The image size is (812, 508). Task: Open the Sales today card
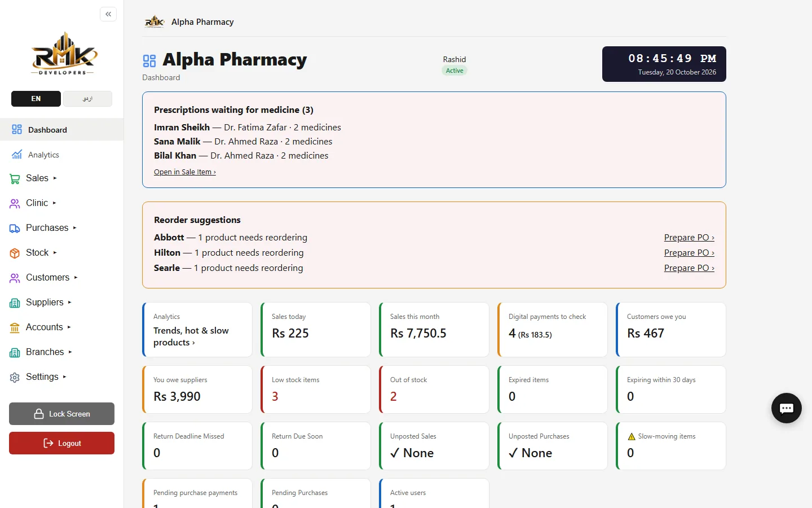pyautogui.click(x=316, y=330)
